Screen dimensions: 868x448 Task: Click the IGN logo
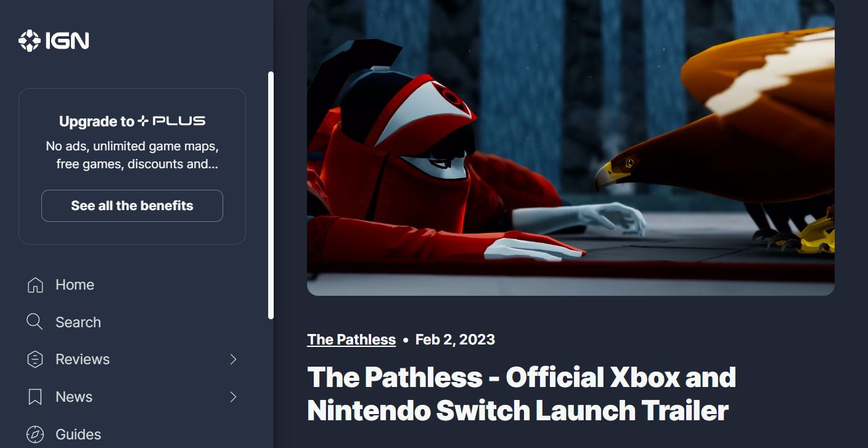pos(54,41)
